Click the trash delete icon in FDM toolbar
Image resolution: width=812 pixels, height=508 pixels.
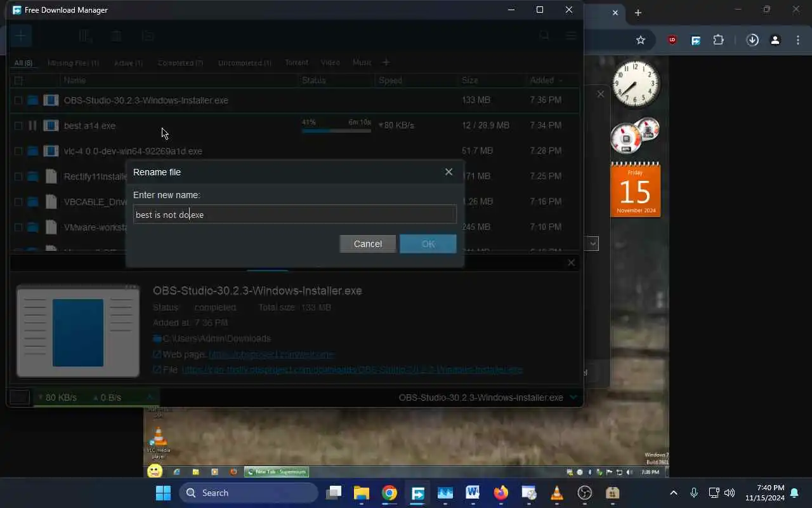[x=116, y=36]
